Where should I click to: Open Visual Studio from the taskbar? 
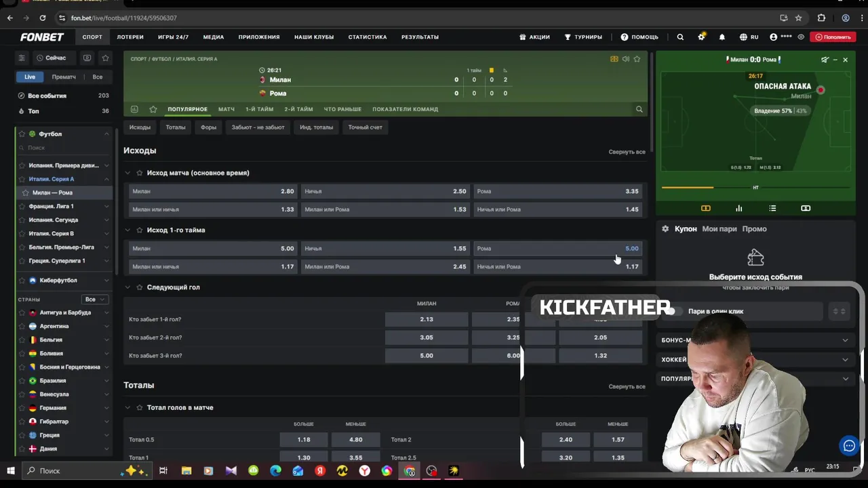(231, 470)
